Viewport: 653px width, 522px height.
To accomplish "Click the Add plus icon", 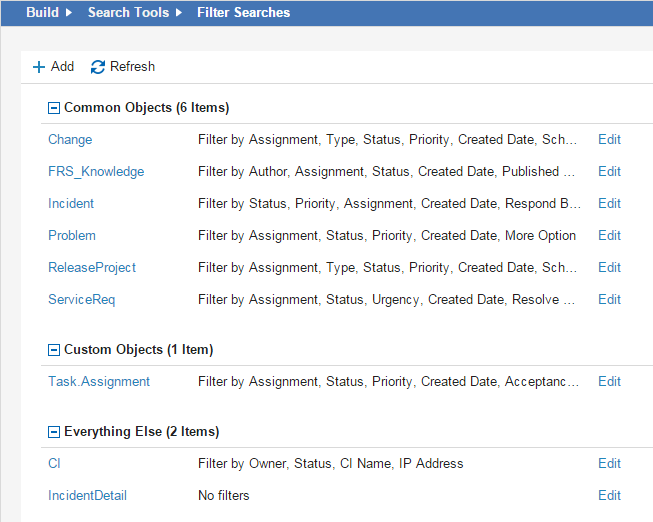I will click(x=39, y=67).
